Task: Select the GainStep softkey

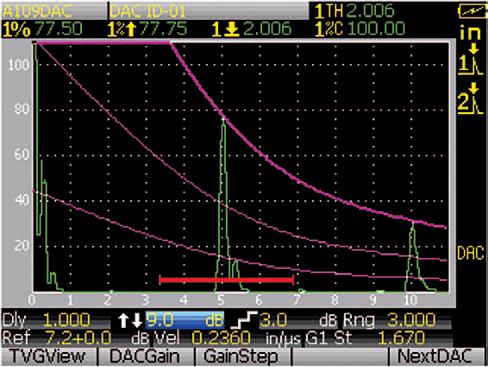Action: pyautogui.click(x=241, y=356)
